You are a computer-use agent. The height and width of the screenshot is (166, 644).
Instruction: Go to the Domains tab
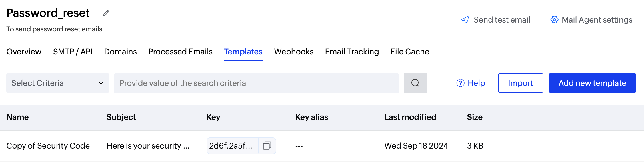pyautogui.click(x=120, y=52)
